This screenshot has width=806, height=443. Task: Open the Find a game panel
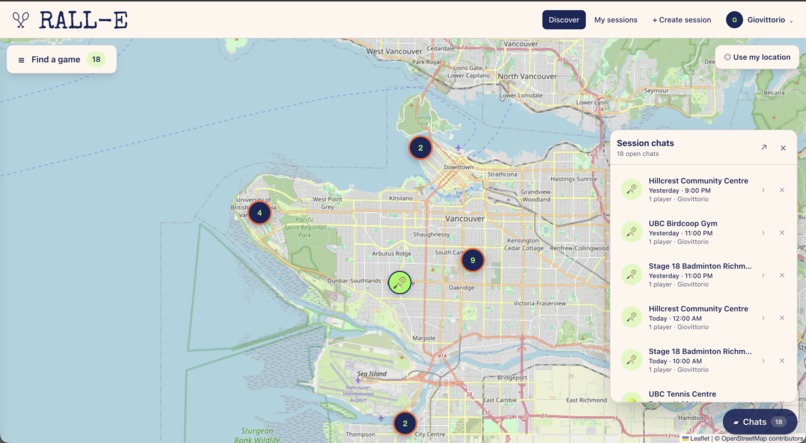[62, 60]
